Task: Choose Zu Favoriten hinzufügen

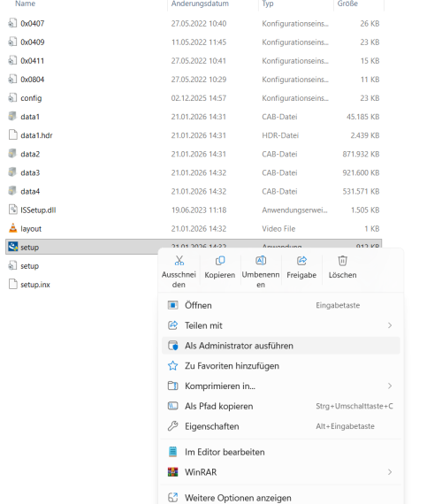Action: click(x=280, y=366)
